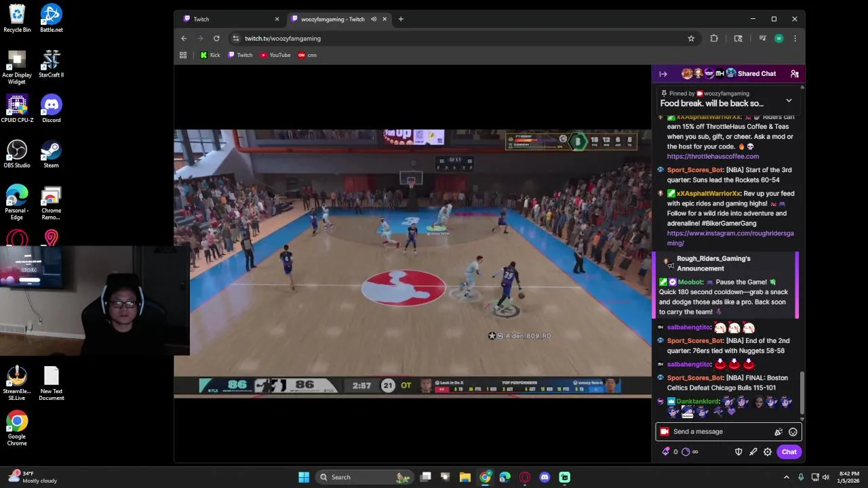Open the cnn bookmark
This screenshot has width=868, height=488.
pos(307,55)
